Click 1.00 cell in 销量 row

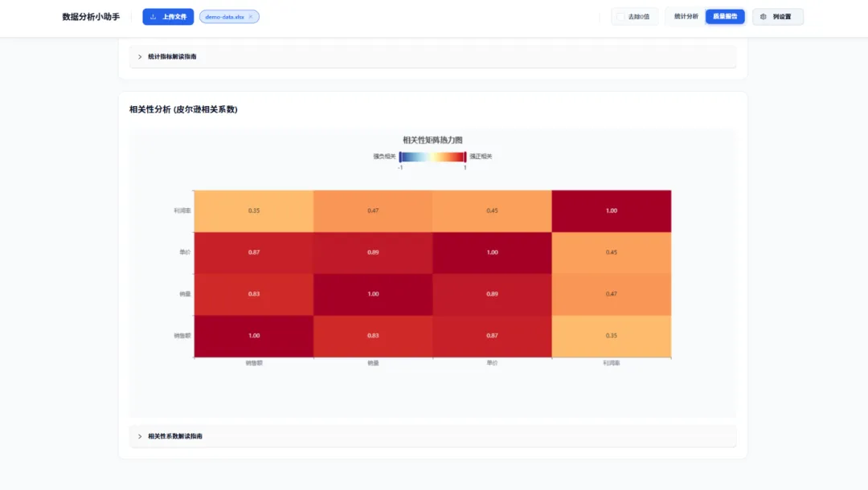click(373, 294)
